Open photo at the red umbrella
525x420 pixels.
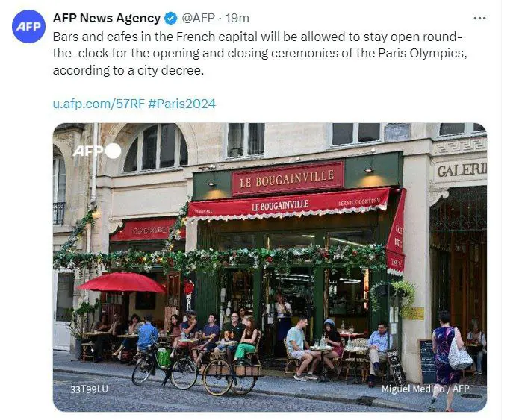[121, 283]
